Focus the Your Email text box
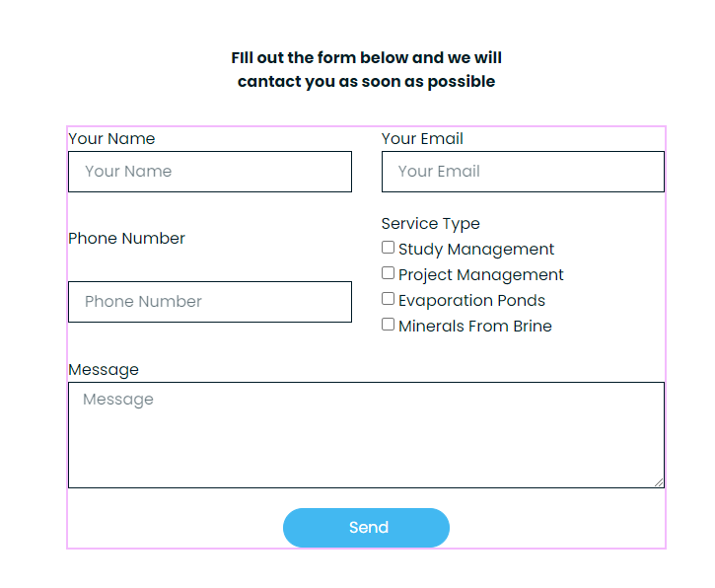Image resolution: width=715 pixels, height=588 pixels. click(x=522, y=172)
